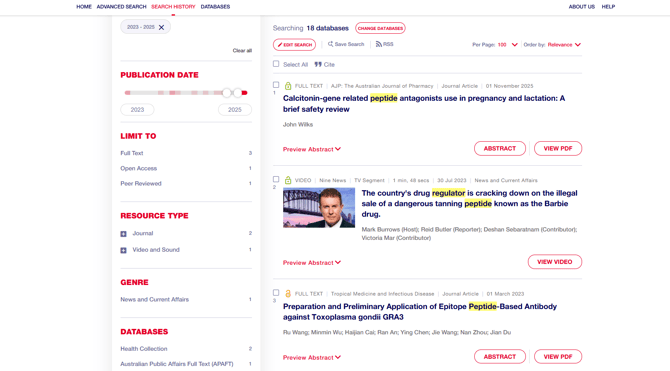Expand Journal resource type plus icon

[123, 234]
